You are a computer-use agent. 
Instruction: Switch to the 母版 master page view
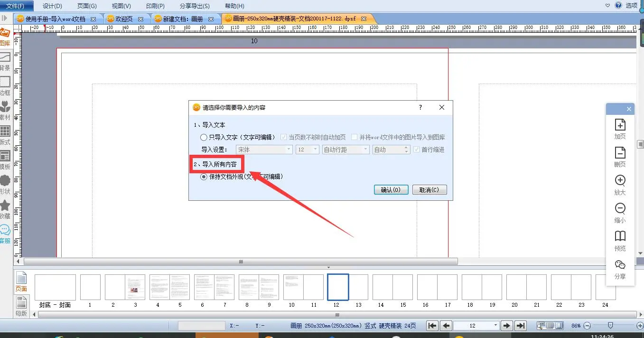(x=21, y=306)
